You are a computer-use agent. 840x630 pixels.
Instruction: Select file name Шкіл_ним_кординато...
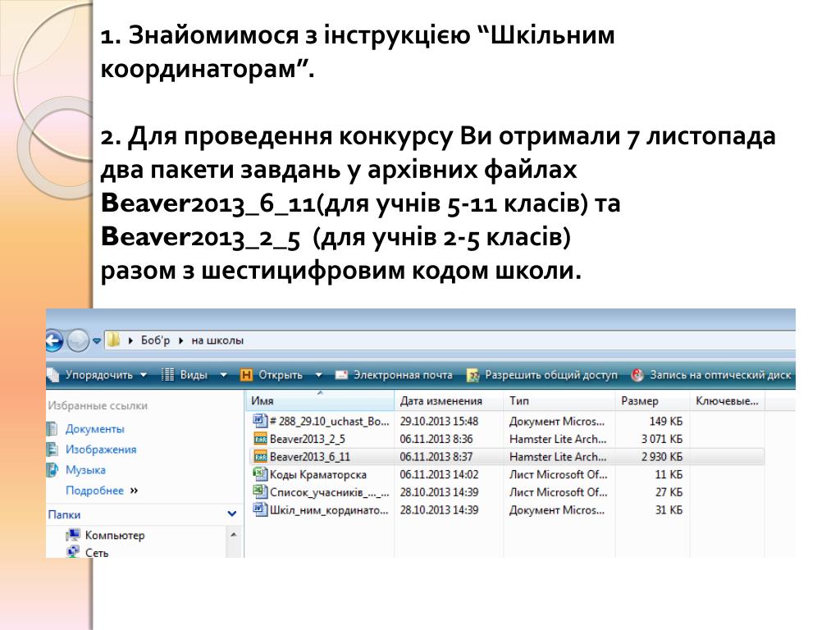[x=329, y=510]
